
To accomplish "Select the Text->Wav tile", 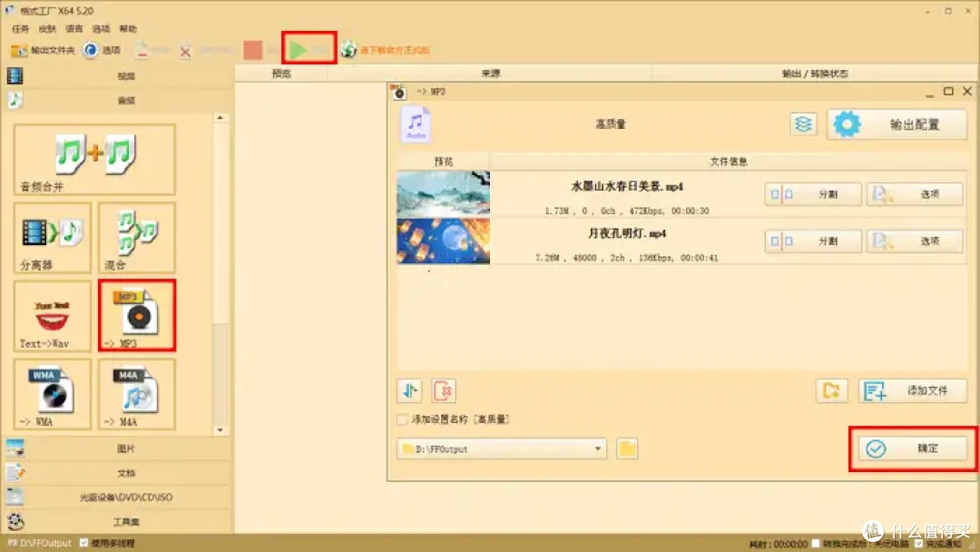I will coord(53,316).
